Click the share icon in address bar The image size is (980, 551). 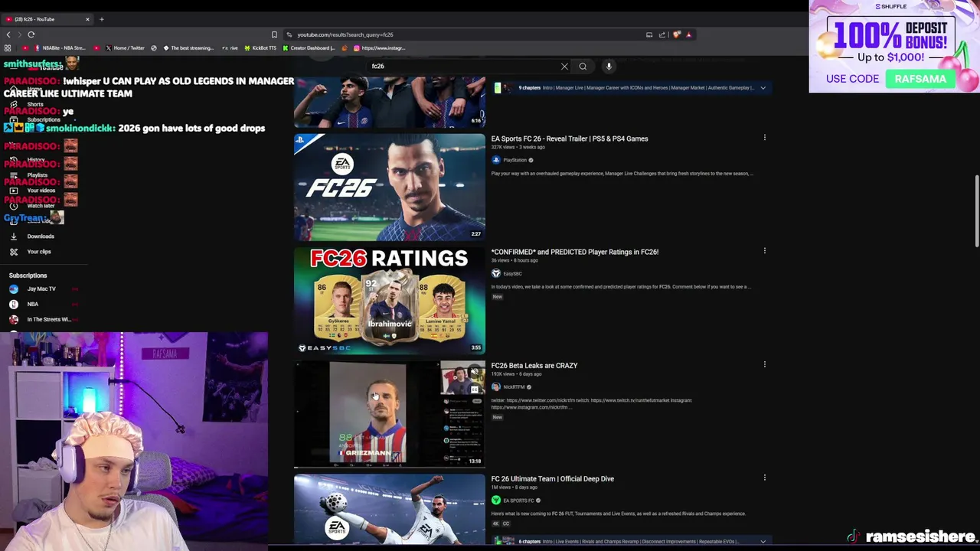click(x=662, y=34)
